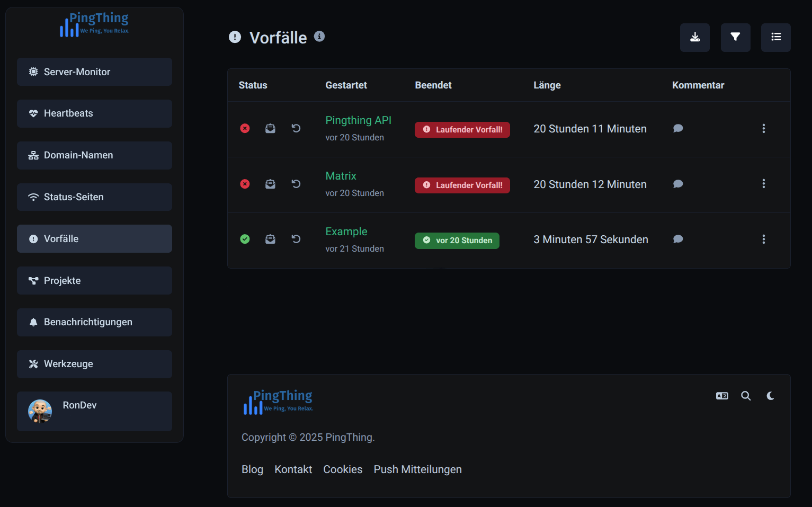Open the three-dot menu on the Example row
Image resolution: width=812 pixels, height=507 pixels.
pyautogui.click(x=764, y=239)
